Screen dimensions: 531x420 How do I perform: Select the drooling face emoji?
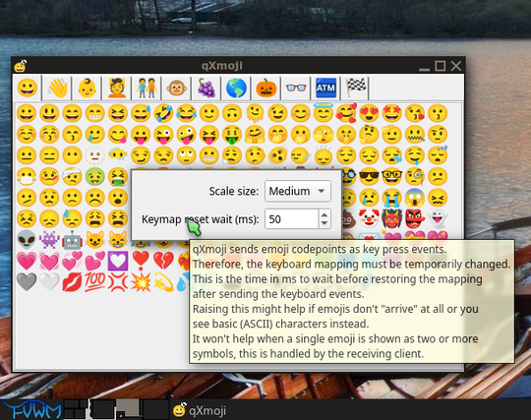click(x=415, y=155)
